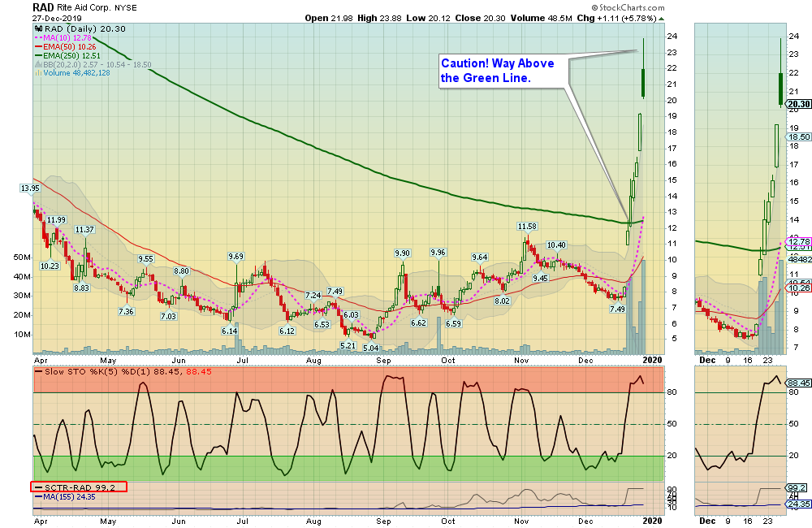Click the 7.36 low price label
The image size is (812, 528).
(126, 311)
